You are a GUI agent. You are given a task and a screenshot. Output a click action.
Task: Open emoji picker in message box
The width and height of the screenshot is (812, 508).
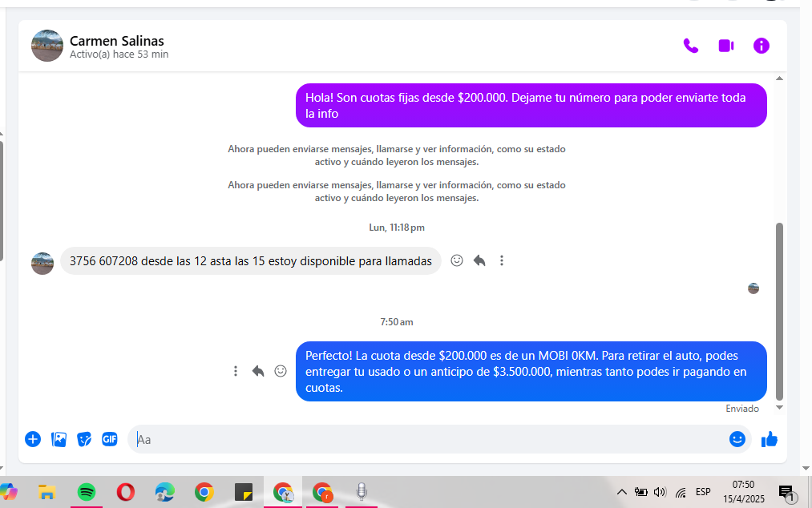point(737,439)
